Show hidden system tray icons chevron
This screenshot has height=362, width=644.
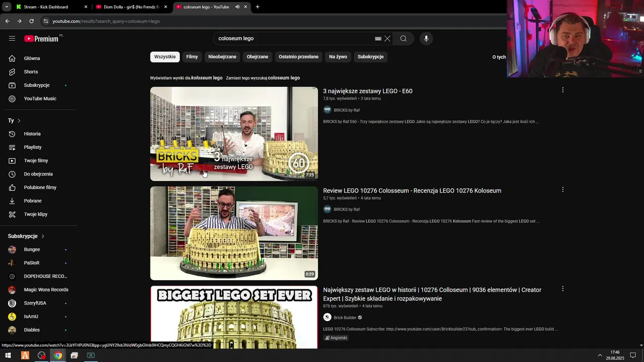coord(600,355)
